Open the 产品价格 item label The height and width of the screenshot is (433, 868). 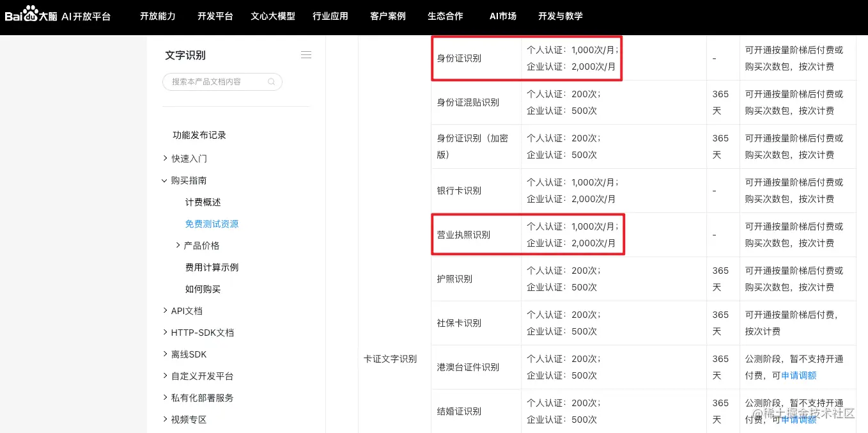click(x=202, y=246)
